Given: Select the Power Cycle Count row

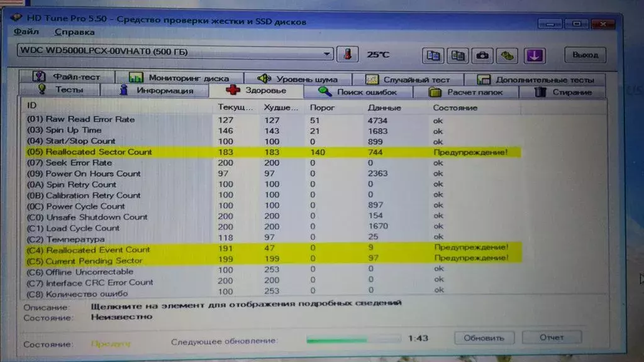Looking at the screenshot, I should click(x=273, y=206).
